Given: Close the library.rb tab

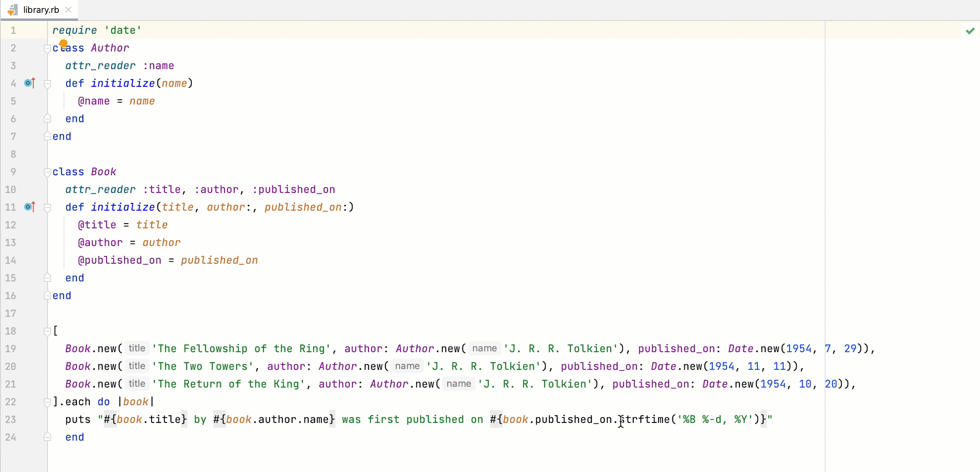Looking at the screenshot, I should [x=69, y=10].
